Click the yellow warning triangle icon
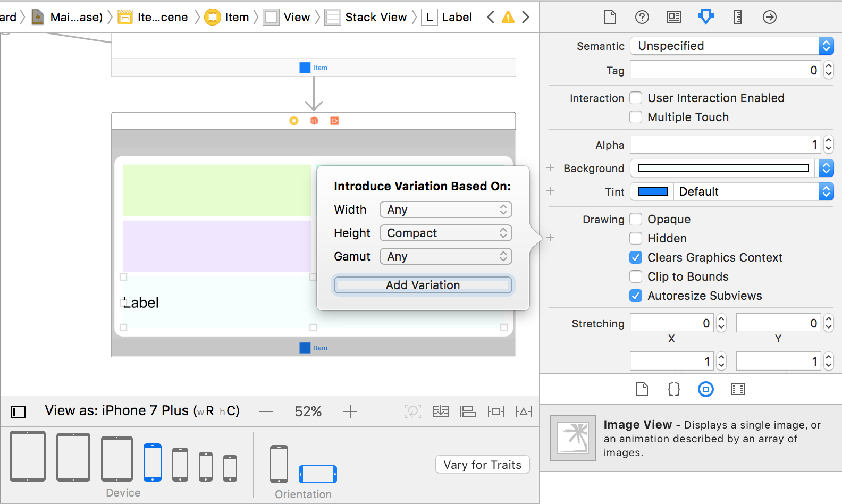842x504 pixels. click(508, 18)
